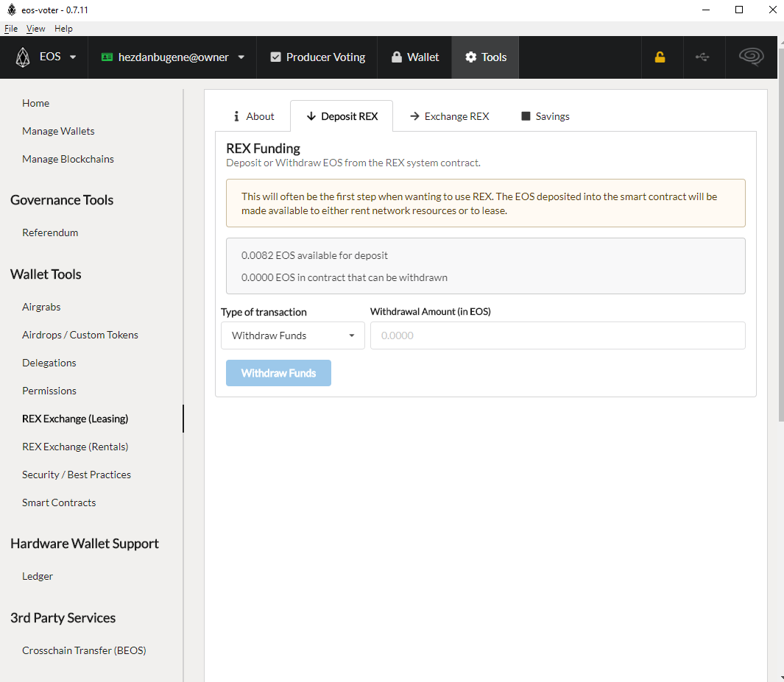The image size is (784, 682).
Task: Open Permissions in sidebar
Action: 49,391
